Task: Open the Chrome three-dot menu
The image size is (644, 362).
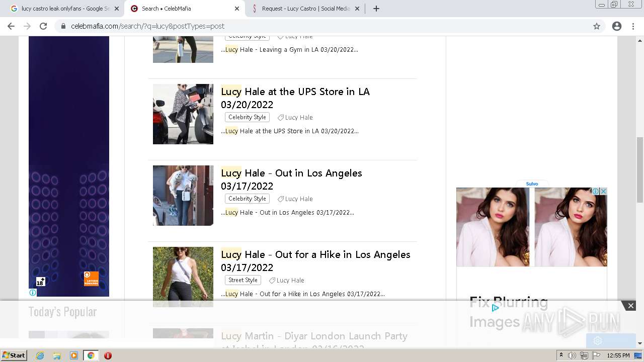Action: point(633,26)
